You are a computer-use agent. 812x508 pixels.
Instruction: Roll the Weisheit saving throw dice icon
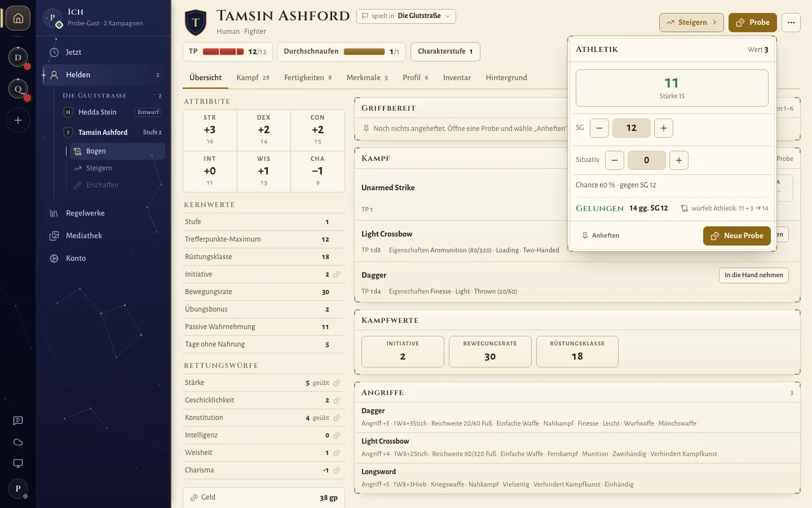coord(337,453)
